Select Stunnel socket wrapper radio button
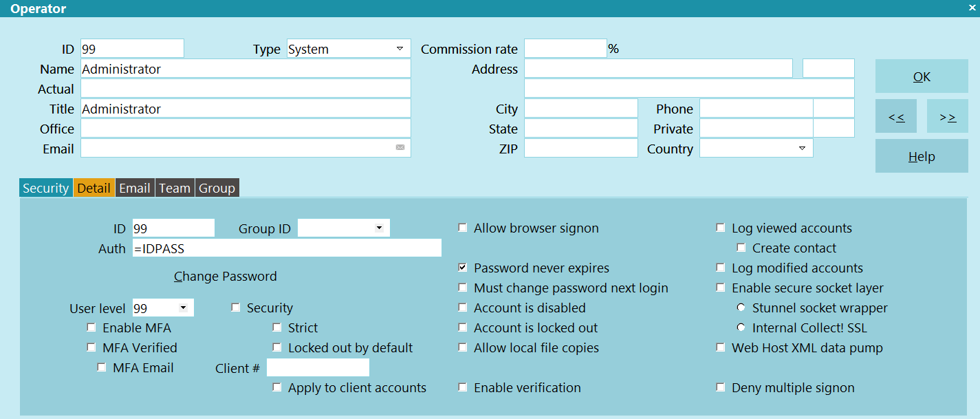The width and height of the screenshot is (980, 419). (x=741, y=308)
